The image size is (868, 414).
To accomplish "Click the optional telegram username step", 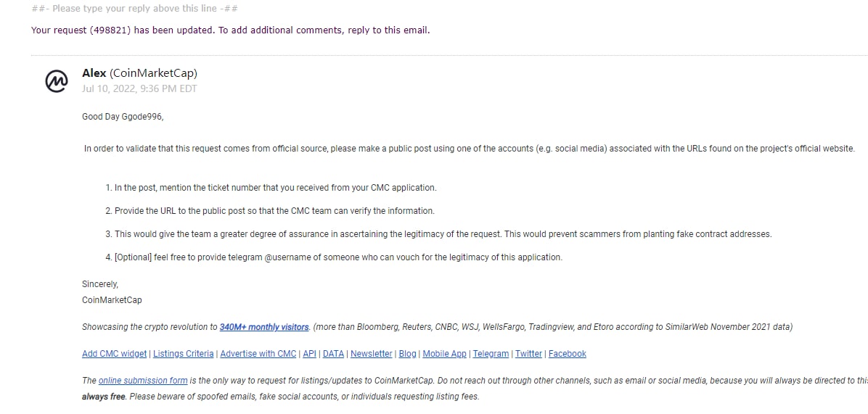I will pyautogui.click(x=334, y=257).
